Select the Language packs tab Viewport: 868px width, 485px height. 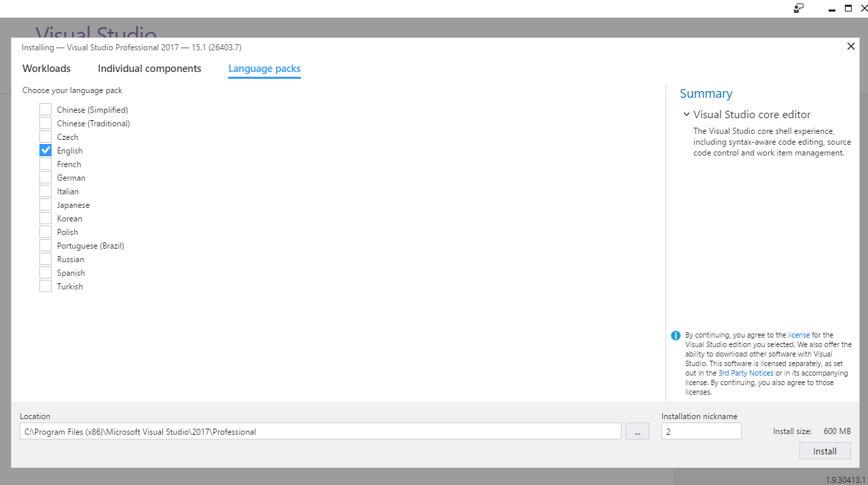(x=264, y=68)
